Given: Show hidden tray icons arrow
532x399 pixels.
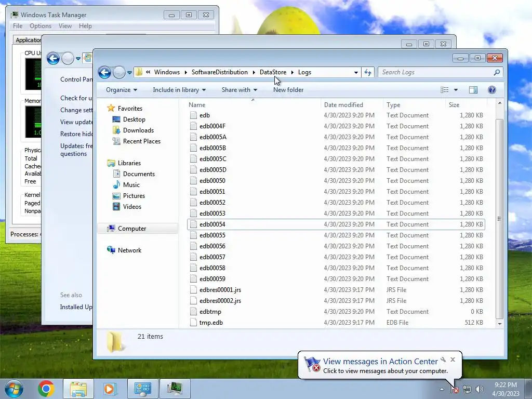Looking at the screenshot, I should point(442,390).
